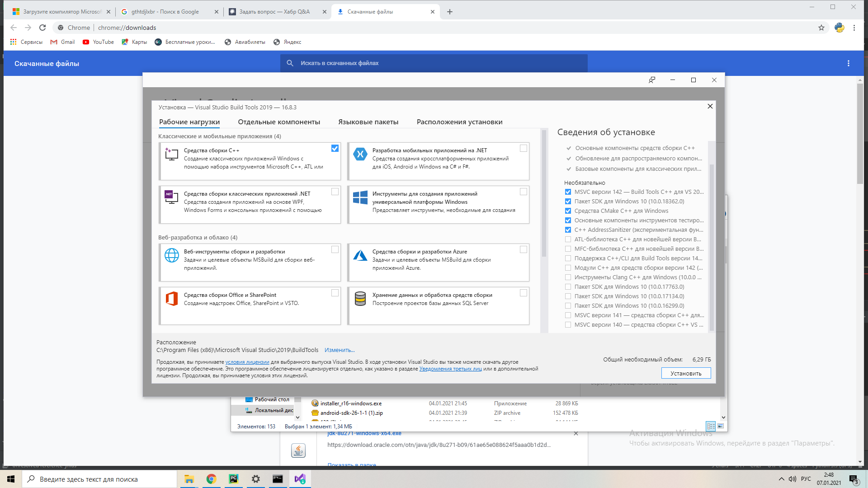This screenshot has width=868, height=488.
Task: Uncheck the Средства сборки C++ workload
Action: [x=335, y=148]
